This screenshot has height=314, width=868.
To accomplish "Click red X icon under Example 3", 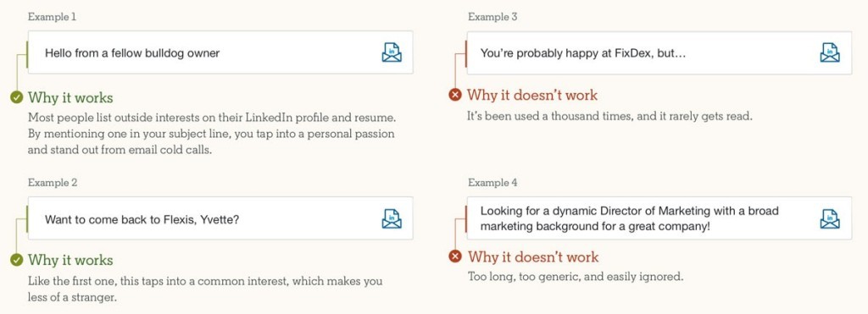I will pyautogui.click(x=454, y=95).
